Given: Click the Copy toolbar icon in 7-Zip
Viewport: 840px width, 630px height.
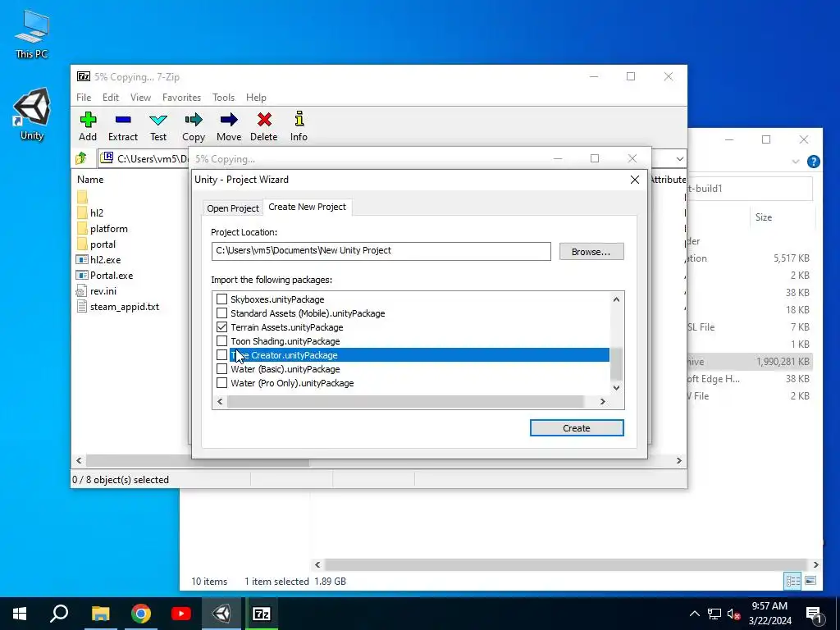Looking at the screenshot, I should [194, 120].
